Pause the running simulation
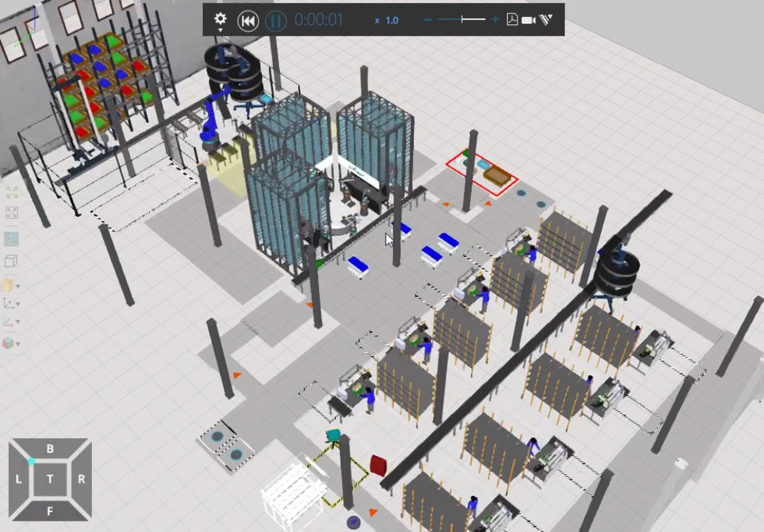 pyautogui.click(x=274, y=20)
